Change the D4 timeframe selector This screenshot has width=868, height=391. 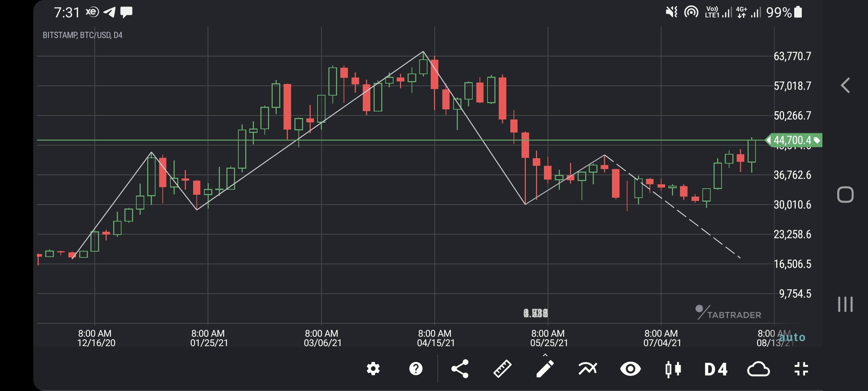(716, 369)
